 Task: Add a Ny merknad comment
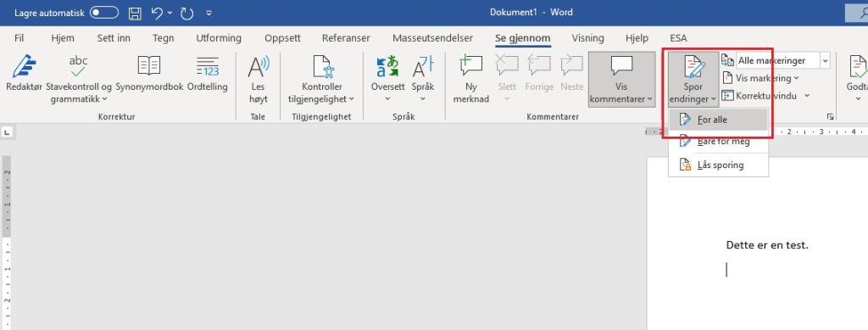click(470, 79)
